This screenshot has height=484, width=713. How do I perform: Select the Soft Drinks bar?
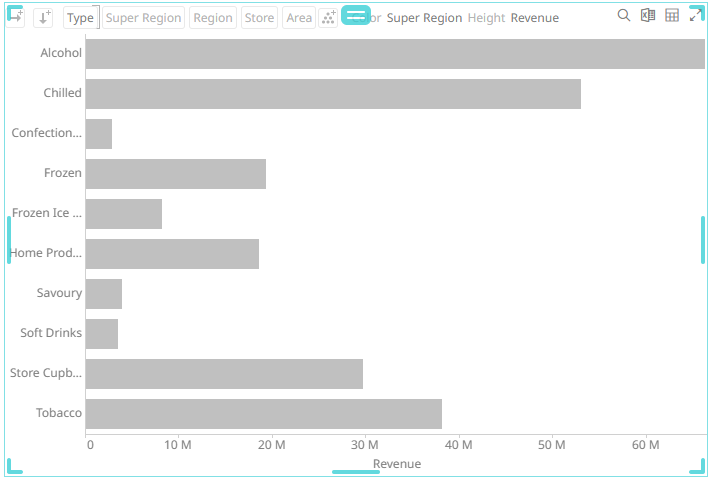point(102,334)
